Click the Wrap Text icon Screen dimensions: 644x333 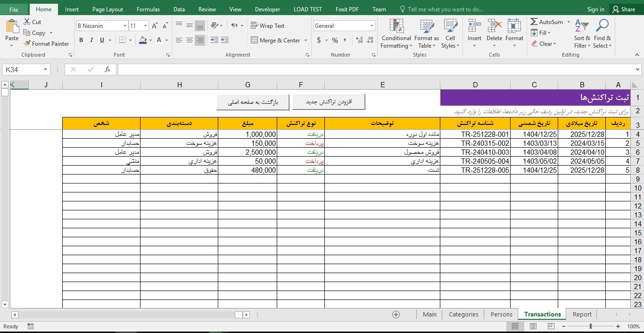(255, 25)
